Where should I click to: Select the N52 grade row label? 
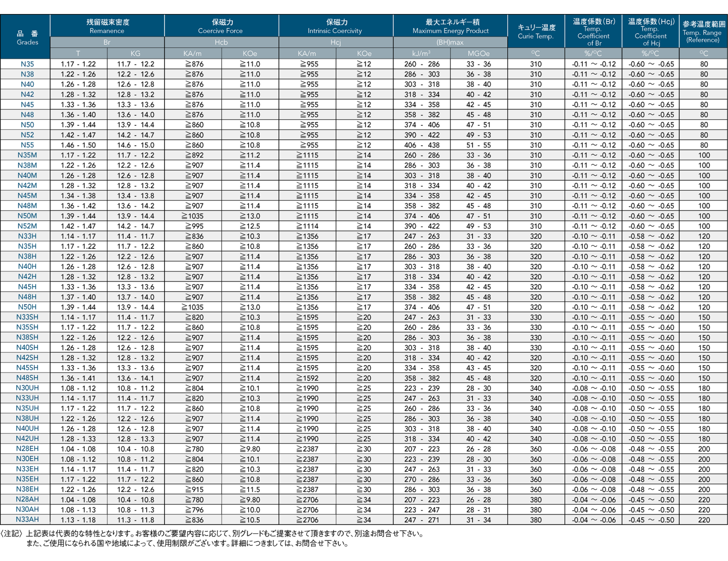tap(27, 135)
